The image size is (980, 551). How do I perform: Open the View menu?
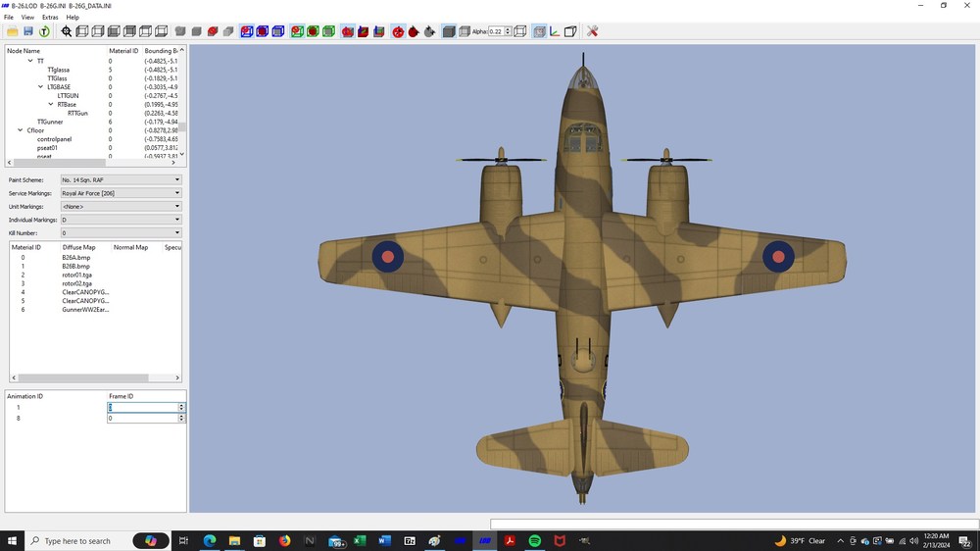pos(28,18)
